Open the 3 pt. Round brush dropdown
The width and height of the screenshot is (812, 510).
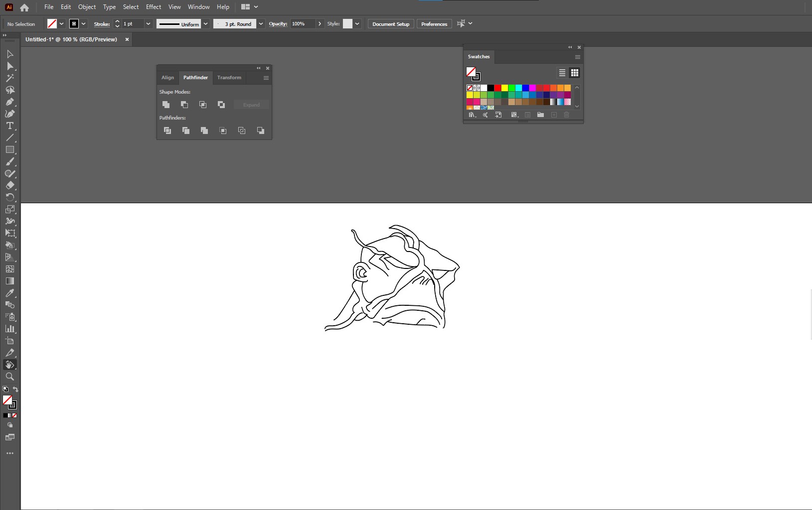click(x=261, y=24)
